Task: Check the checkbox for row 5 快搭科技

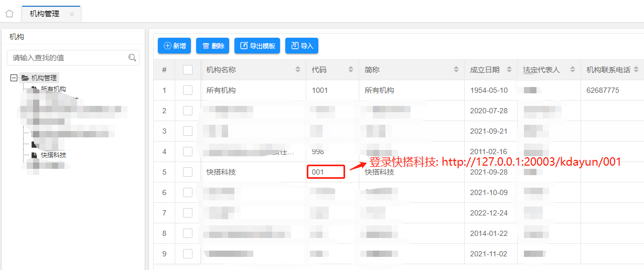Action: point(188,172)
